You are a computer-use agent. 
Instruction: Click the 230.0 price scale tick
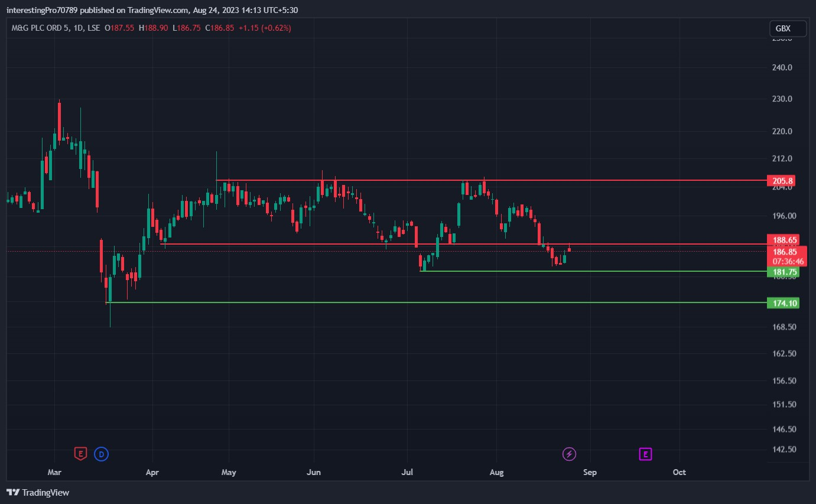[782, 99]
